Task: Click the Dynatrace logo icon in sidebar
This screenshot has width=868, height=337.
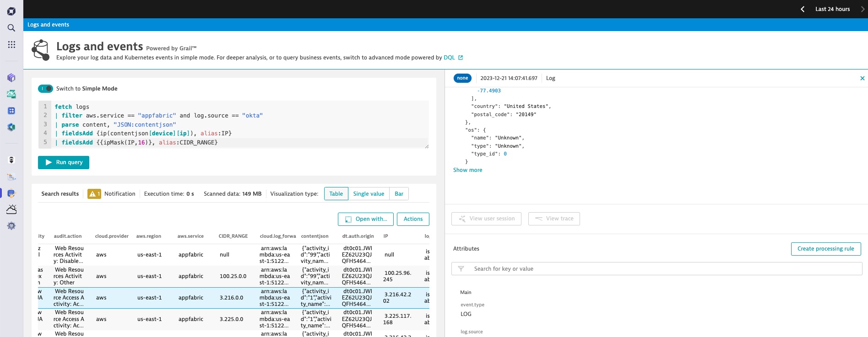Action: (x=11, y=11)
